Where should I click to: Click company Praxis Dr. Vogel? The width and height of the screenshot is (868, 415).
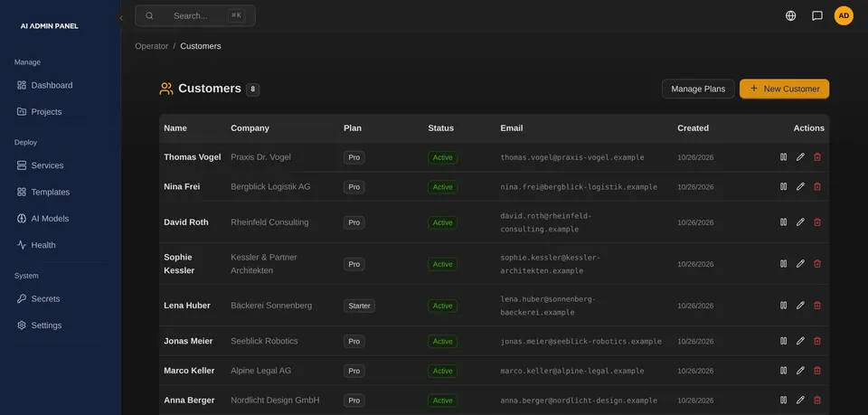tap(260, 157)
